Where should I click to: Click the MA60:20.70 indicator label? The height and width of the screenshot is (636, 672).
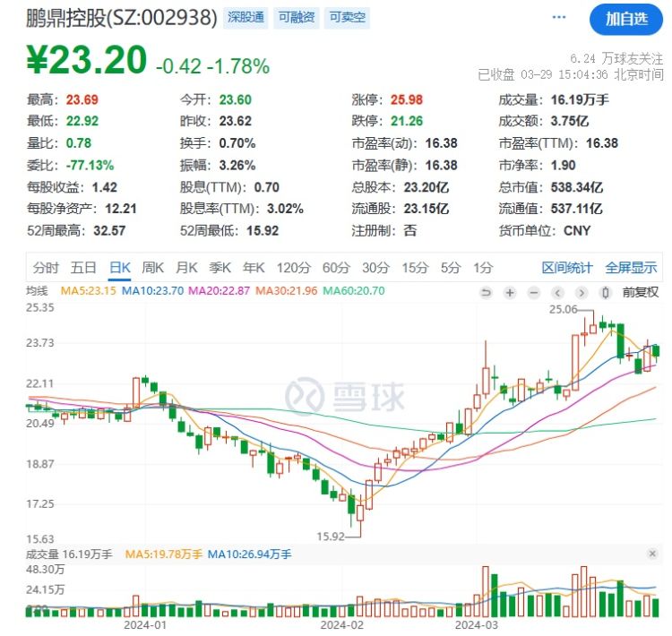354,290
